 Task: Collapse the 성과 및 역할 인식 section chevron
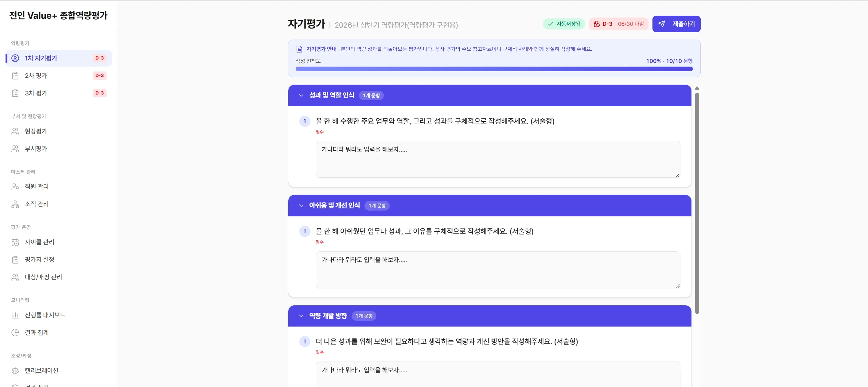click(x=301, y=96)
